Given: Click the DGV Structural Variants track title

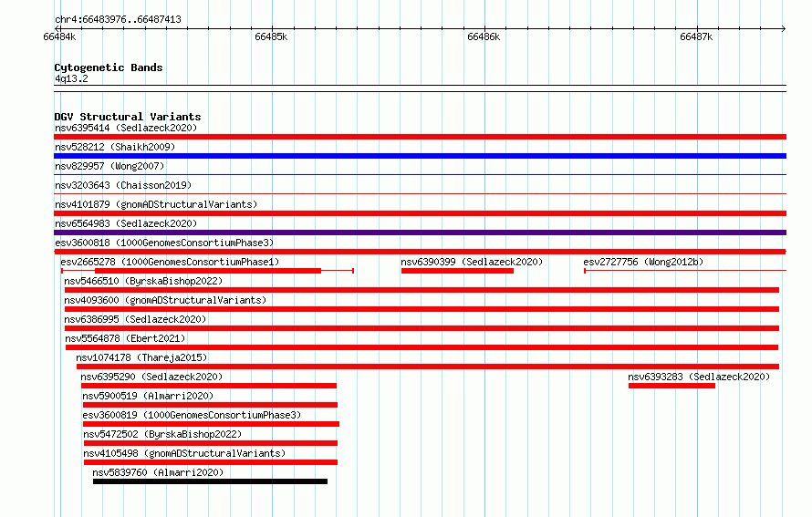Looking at the screenshot, I should point(128,117).
